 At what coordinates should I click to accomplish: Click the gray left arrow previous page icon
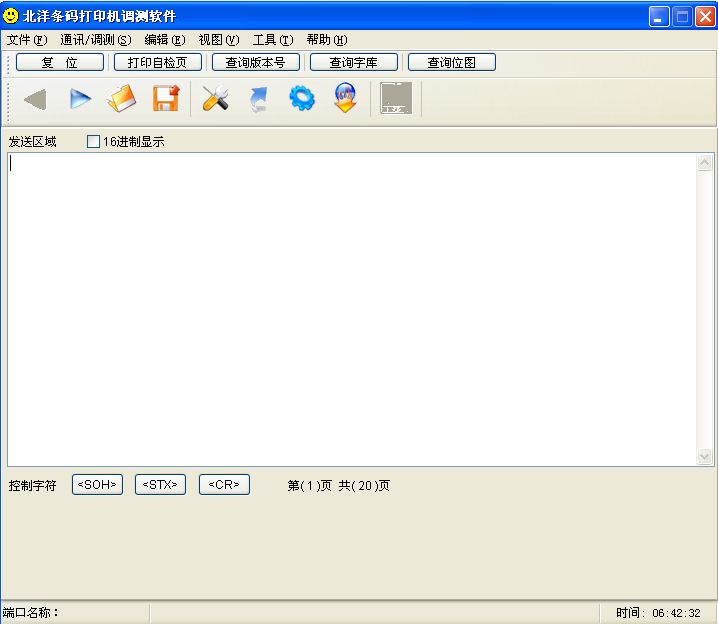pyautogui.click(x=35, y=99)
